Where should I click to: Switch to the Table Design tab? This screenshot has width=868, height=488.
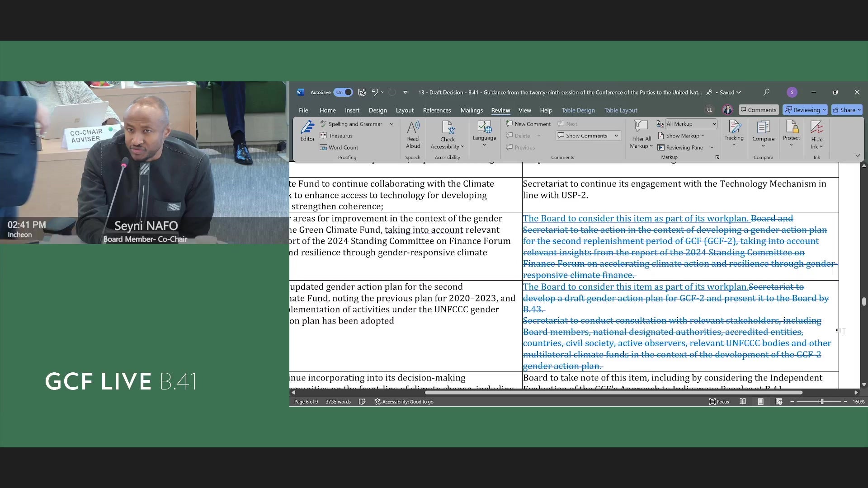tap(578, 110)
